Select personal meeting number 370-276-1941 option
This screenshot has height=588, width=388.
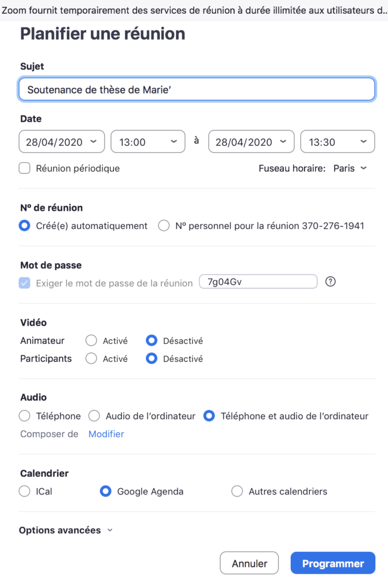(164, 226)
